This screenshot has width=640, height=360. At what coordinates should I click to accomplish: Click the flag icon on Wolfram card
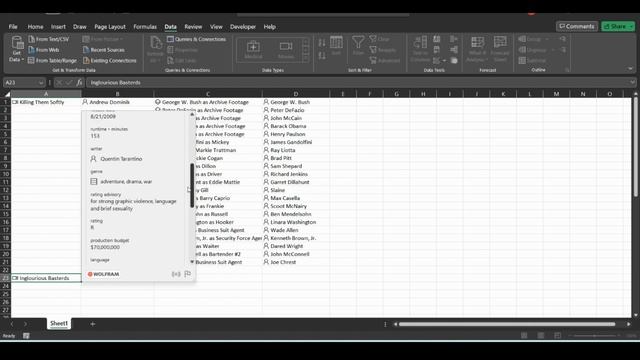click(188, 274)
